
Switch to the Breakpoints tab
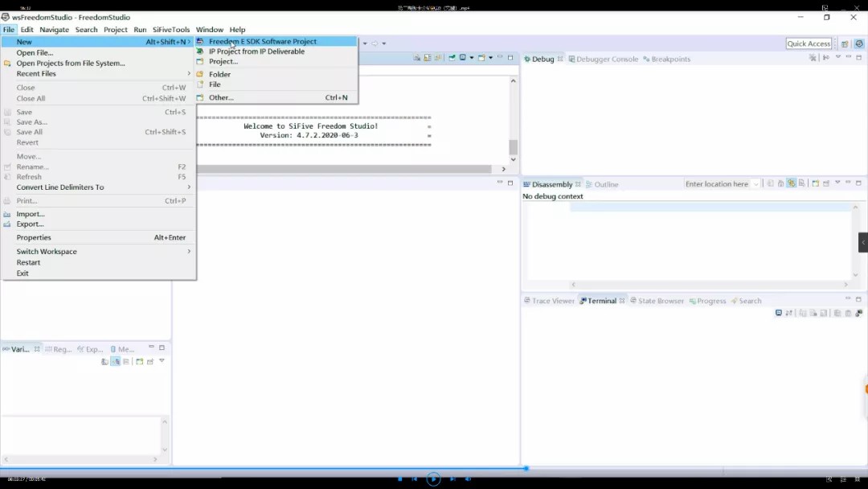point(666,60)
